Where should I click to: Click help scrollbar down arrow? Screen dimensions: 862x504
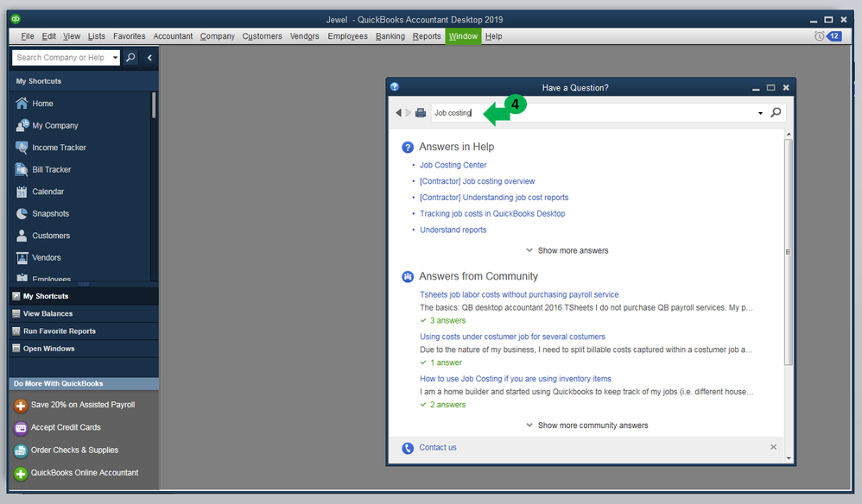tap(789, 458)
